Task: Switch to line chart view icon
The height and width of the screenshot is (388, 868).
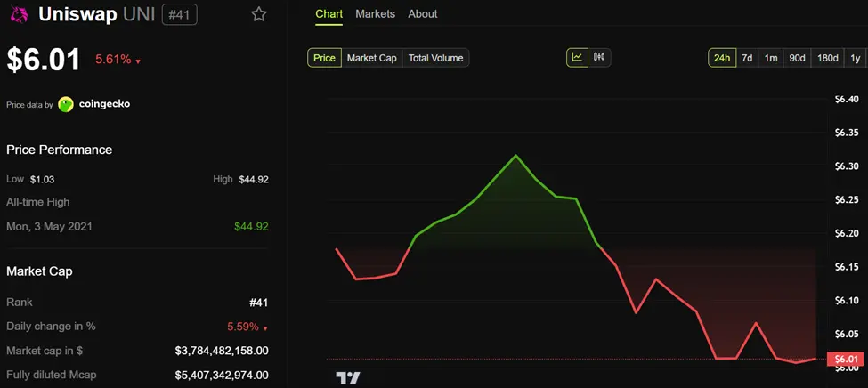Action: [x=577, y=58]
